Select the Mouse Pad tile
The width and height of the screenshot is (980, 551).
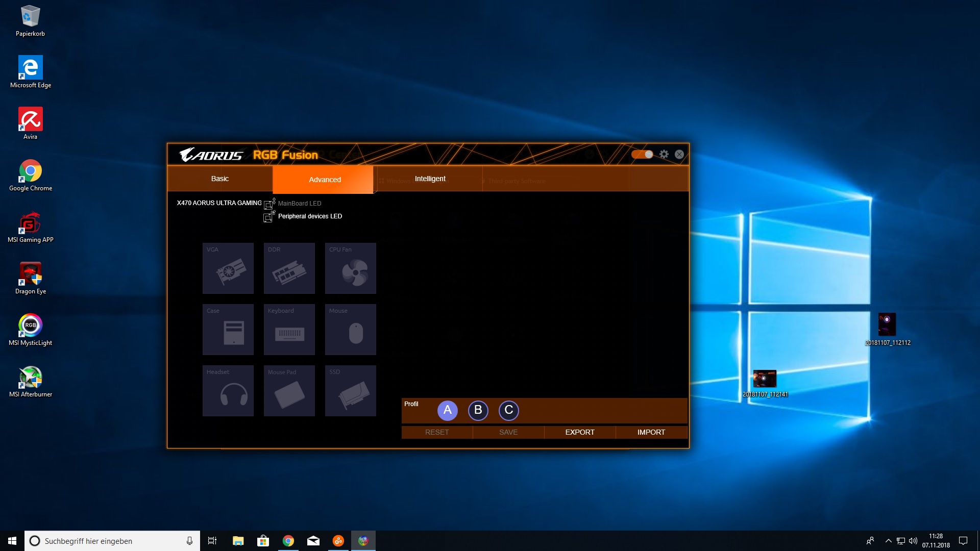pyautogui.click(x=289, y=391)
